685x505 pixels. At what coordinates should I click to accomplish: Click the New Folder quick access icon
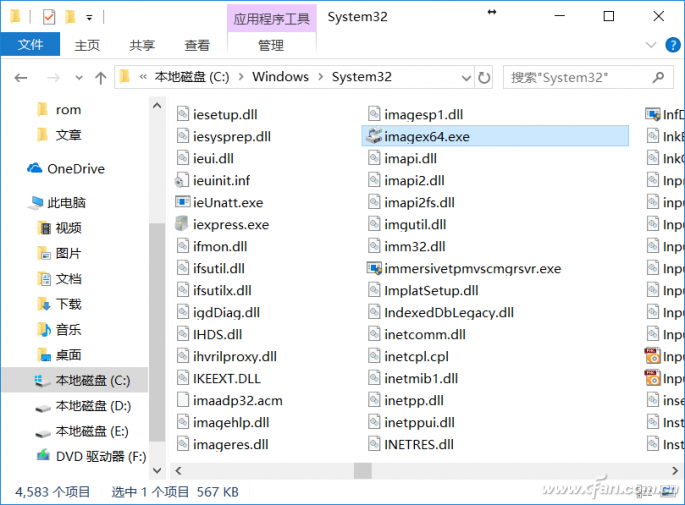(x=70, y=17)
